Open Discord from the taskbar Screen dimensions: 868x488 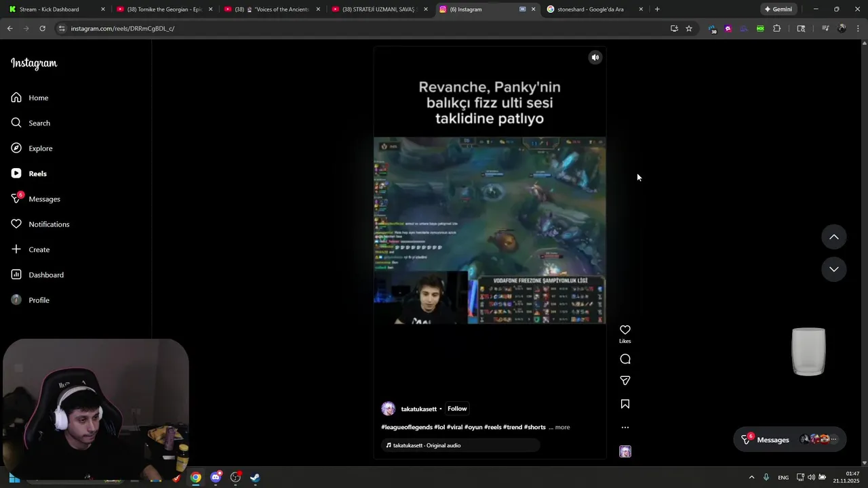[x=216, y=477]
